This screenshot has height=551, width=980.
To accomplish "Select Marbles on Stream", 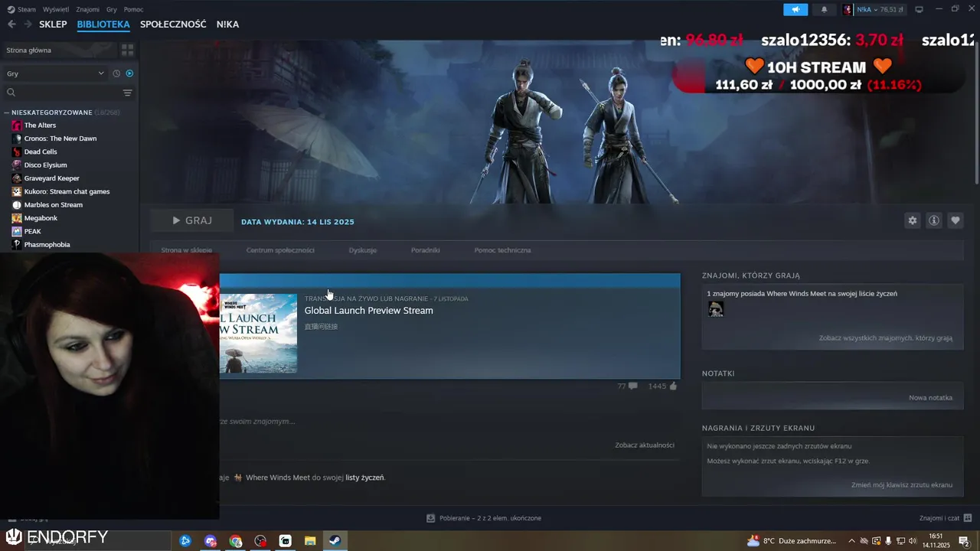I will point(53,205).
